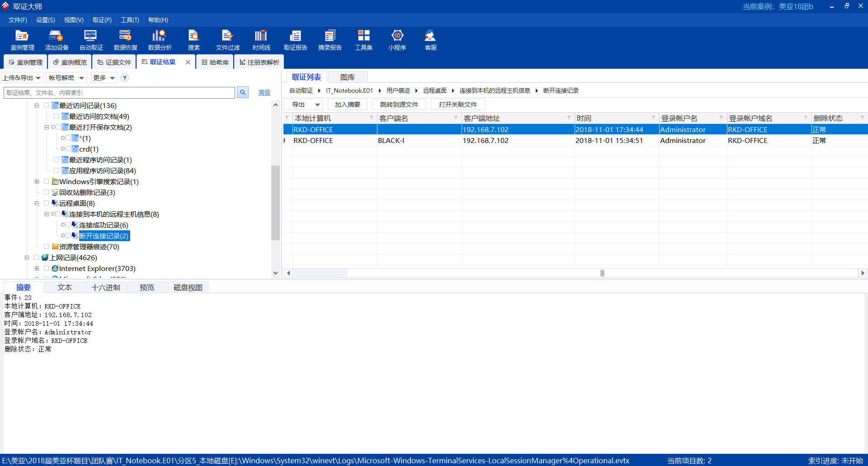868x466 pixels.
Task: Collapse the 最近访问记录 tree node
Action: 37,105
